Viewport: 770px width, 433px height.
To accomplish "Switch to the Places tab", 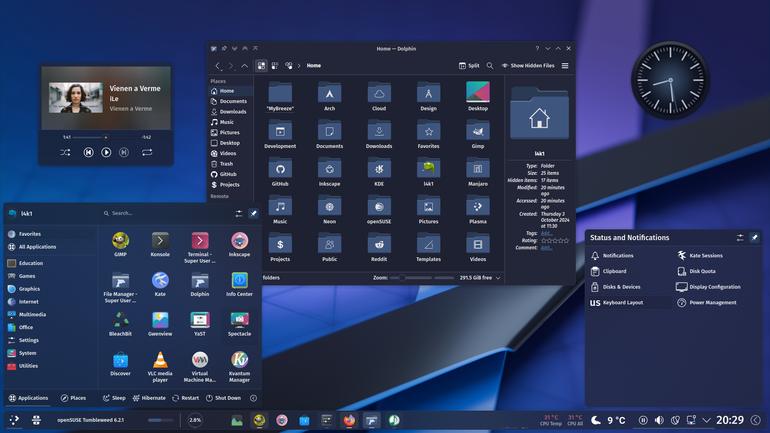I will pos(73,398).
